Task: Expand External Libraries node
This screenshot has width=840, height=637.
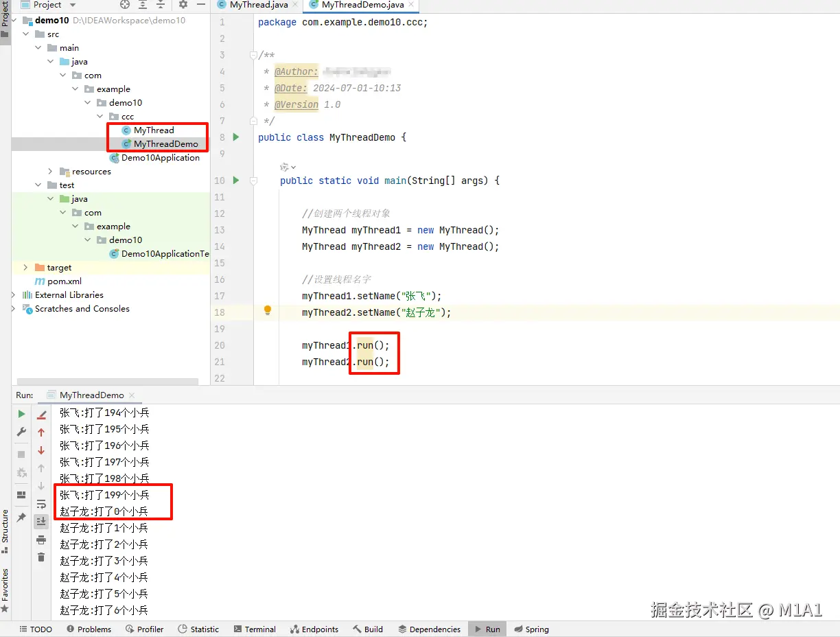Action: point(14,295)
